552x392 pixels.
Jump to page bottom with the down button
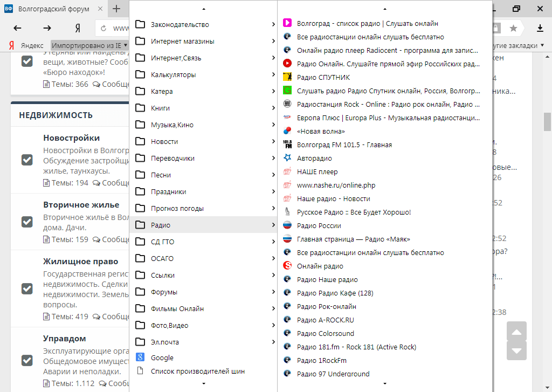pos(516,350)
